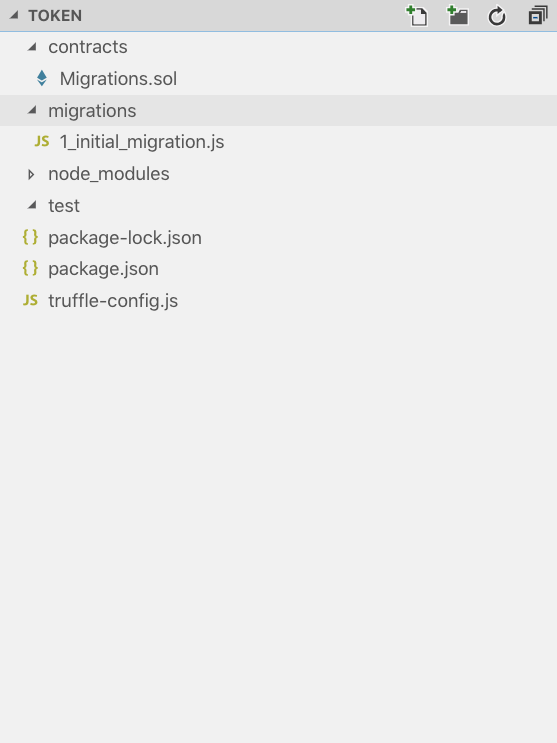Click the JS icon beside truffle-config.js

click(30, 300)
